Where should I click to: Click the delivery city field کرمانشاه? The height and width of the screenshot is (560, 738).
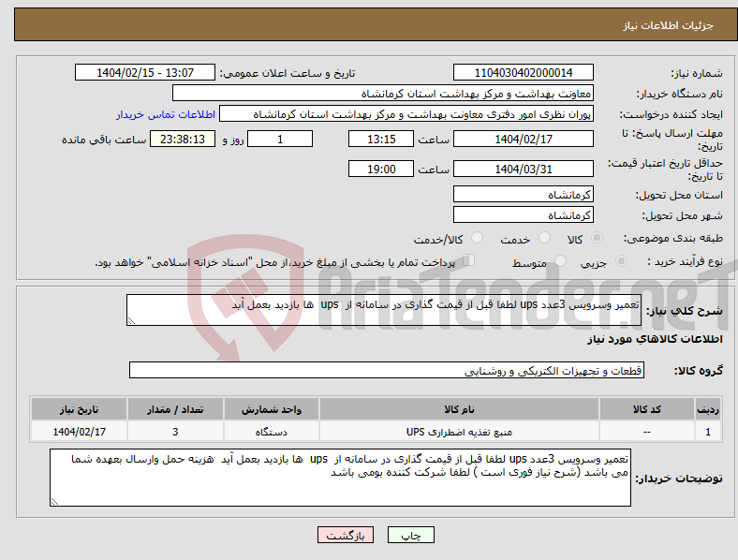tap(524, 214)
